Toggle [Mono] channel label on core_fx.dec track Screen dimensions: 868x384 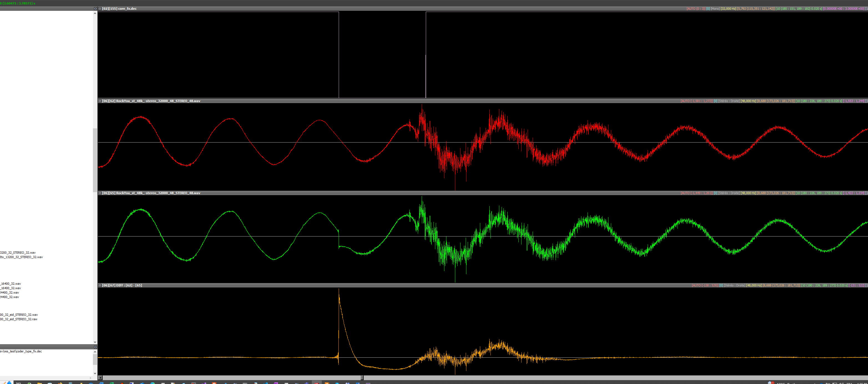pos(715,9)
